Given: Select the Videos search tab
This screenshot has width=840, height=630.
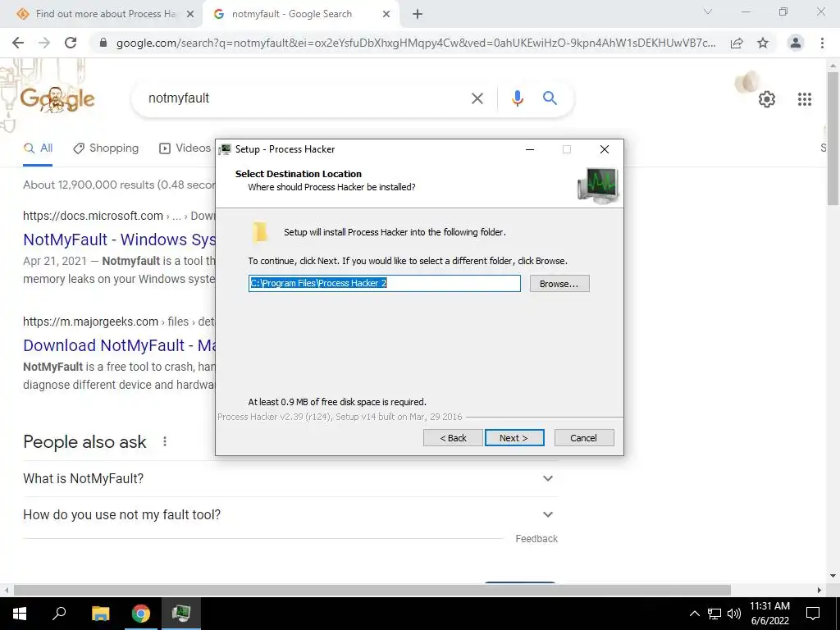Looking at the screenshot, I should [x=185, y=148].
